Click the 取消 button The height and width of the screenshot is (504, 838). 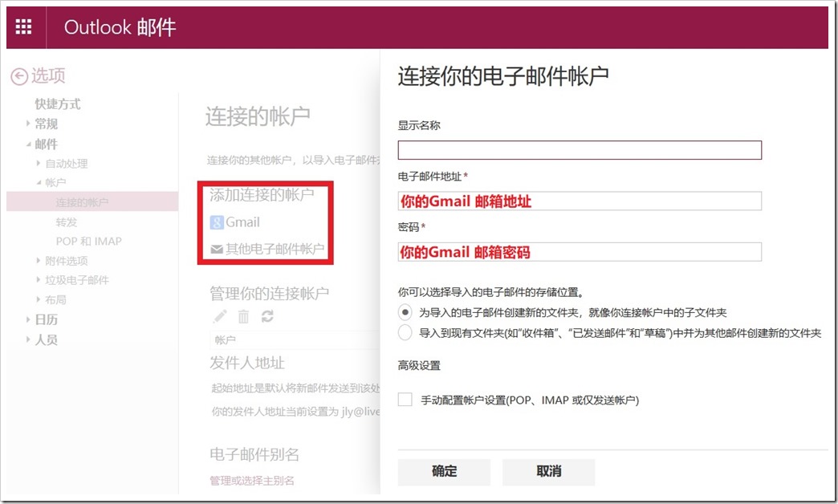pos(548,471)
